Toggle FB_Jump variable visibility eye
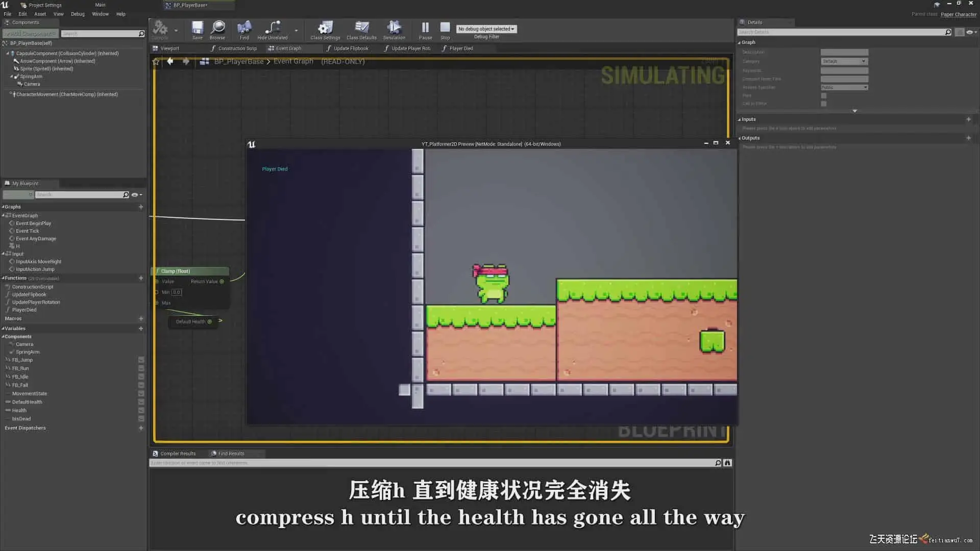980x551 pixels. [141, 360]
